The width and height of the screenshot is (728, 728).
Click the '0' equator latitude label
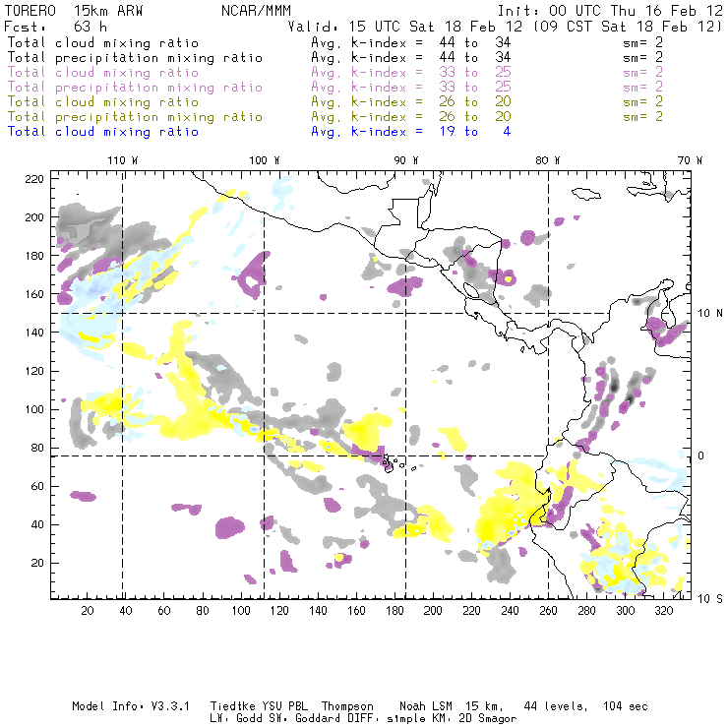pyautogui.click(x=701, y=455)
